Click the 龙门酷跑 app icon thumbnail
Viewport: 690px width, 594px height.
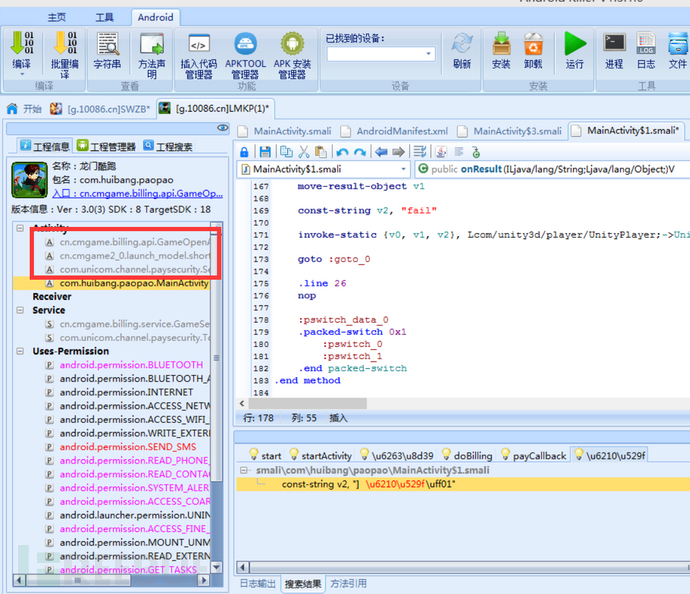pos(29,180)
